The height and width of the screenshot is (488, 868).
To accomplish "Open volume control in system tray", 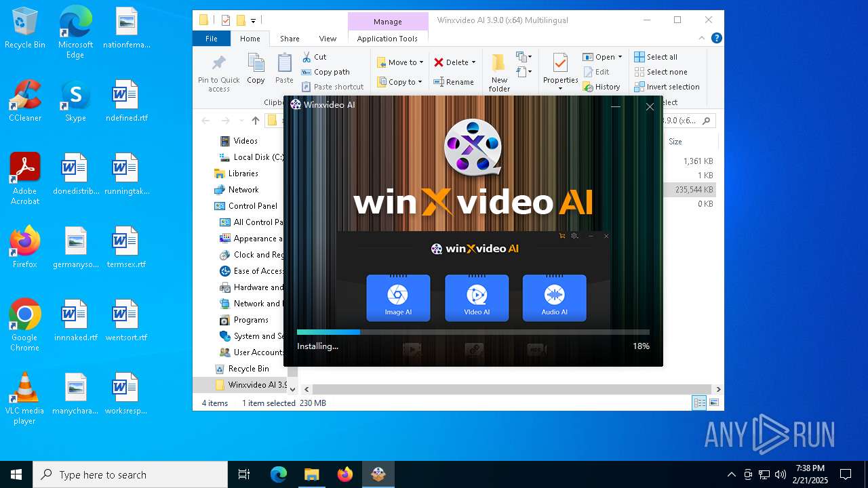I will tap(781, 474).
